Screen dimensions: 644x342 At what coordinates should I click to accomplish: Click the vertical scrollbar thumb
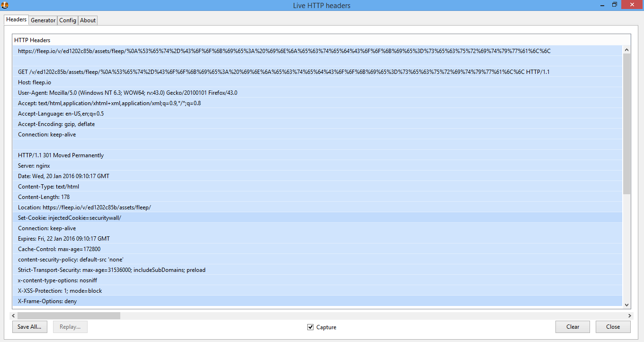tap(626, 124)
